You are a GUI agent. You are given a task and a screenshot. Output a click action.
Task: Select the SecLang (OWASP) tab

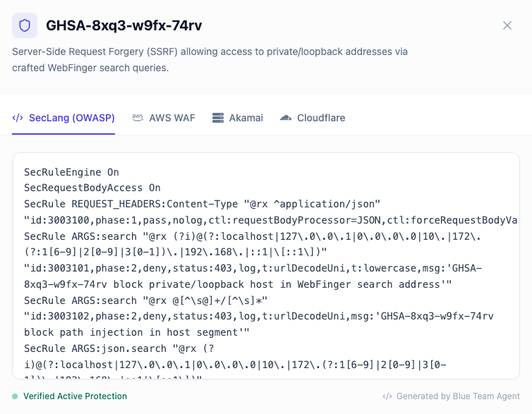64,118
